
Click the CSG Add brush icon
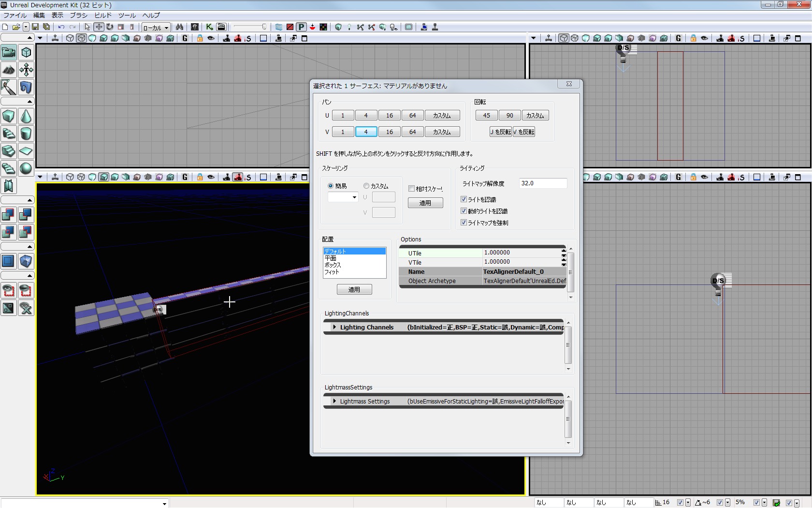click(x=9, y=215)
